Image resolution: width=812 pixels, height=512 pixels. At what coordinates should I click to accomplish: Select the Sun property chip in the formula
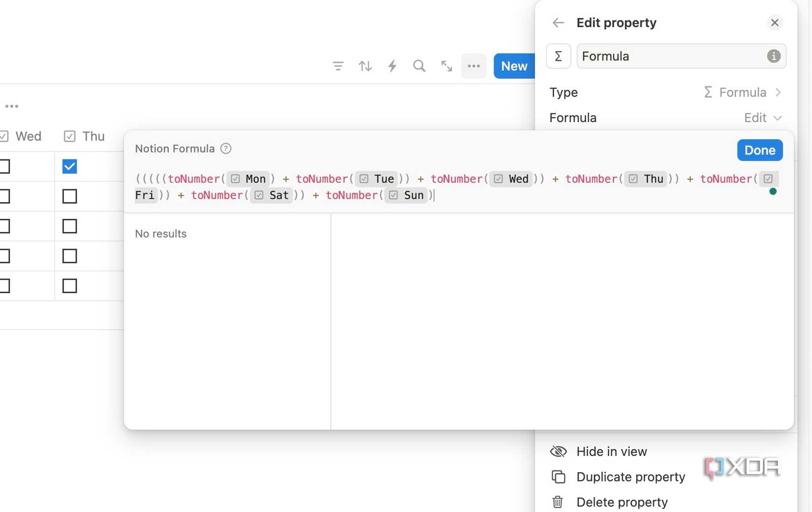[x=406, y=195]
